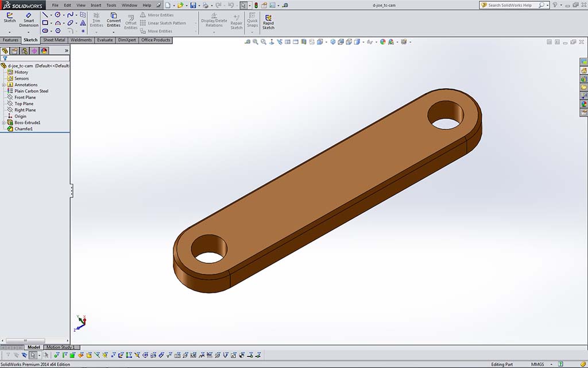Toggle the Select cursor tool in top toolbar
This screenshot has width=588, height=368.
click(x=243, y=5)
